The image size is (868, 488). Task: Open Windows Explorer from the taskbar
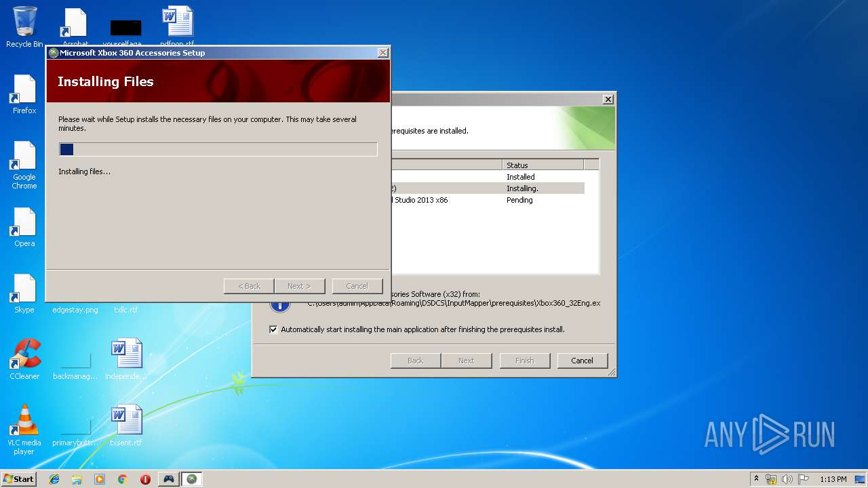click(x=77, y=479)
